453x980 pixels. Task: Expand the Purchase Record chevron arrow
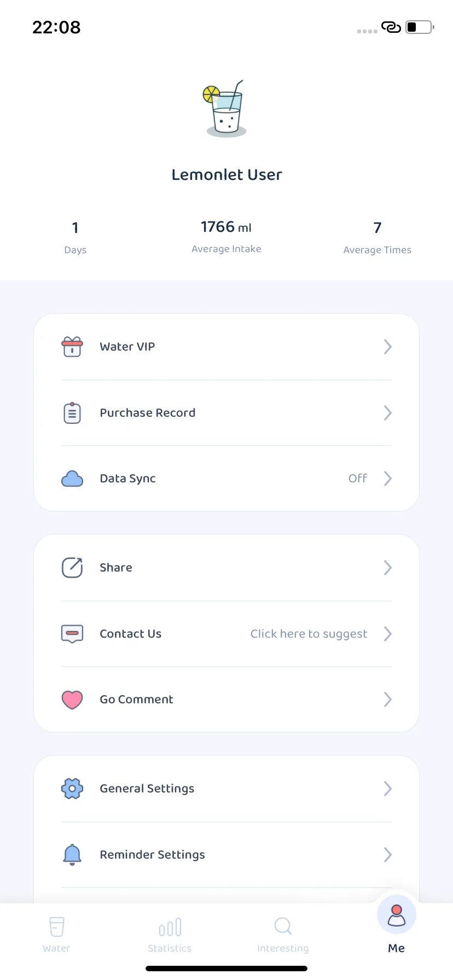pyautogui.click(x=387, y=413)
